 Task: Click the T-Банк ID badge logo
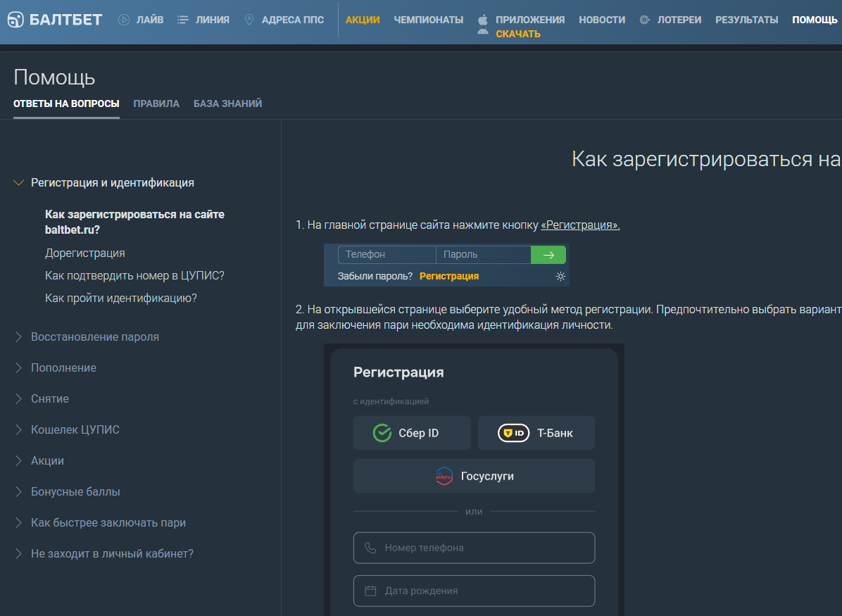click(x=514, y=433)
